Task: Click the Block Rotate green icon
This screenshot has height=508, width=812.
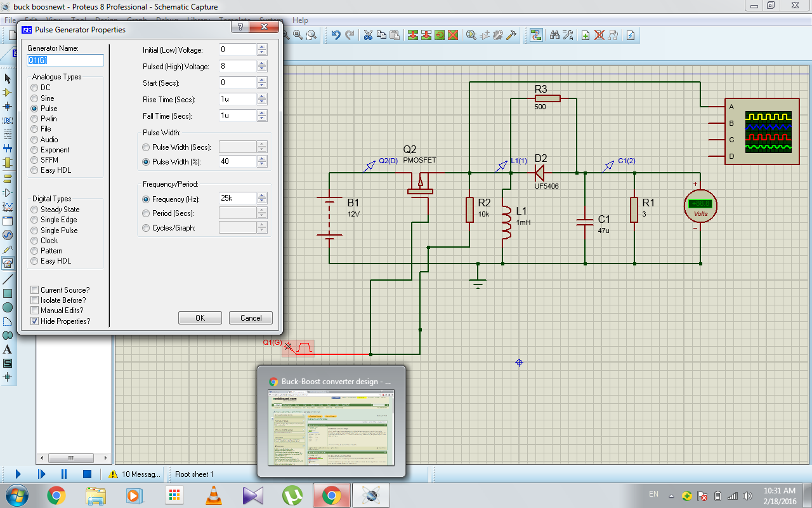Action: 439,35
